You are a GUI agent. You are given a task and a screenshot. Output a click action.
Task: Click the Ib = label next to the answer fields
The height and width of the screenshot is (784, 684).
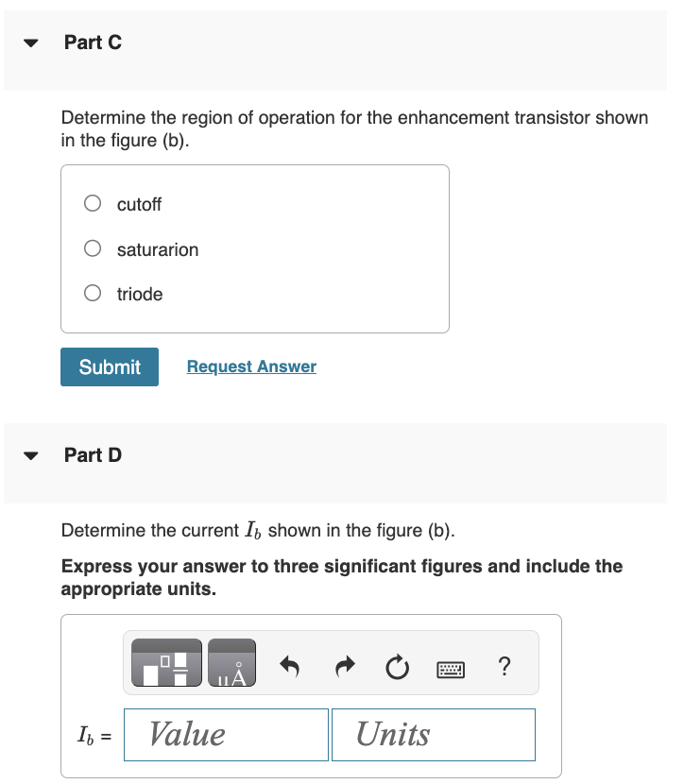point(92,734)
